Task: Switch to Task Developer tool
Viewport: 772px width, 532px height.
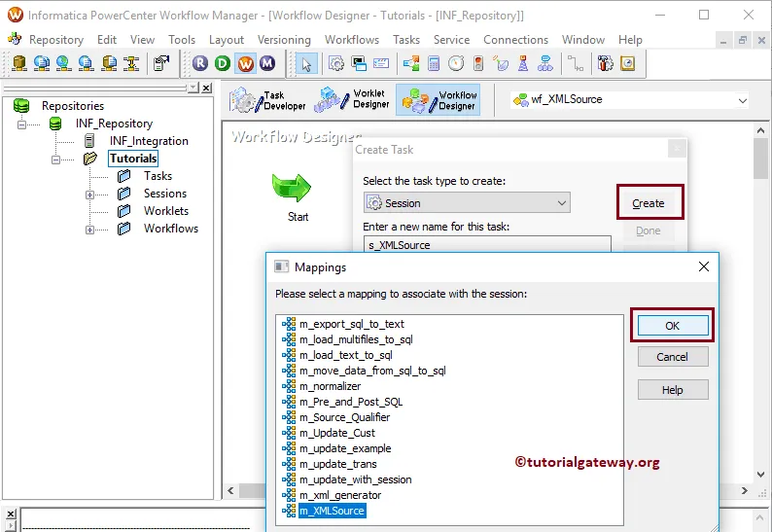Action: tap(267, 100)
